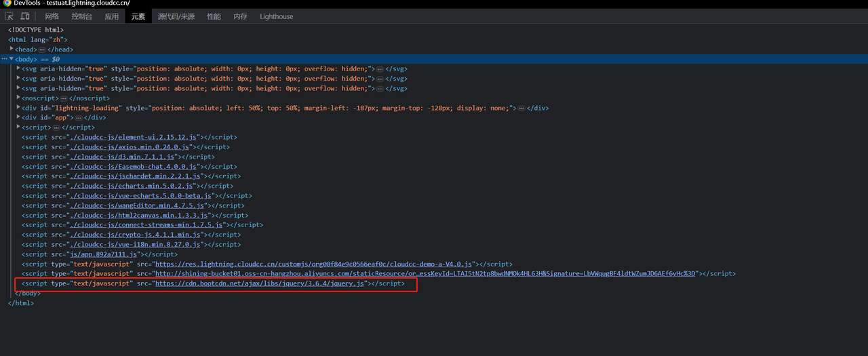Expand the div id app node

[18, 117]
